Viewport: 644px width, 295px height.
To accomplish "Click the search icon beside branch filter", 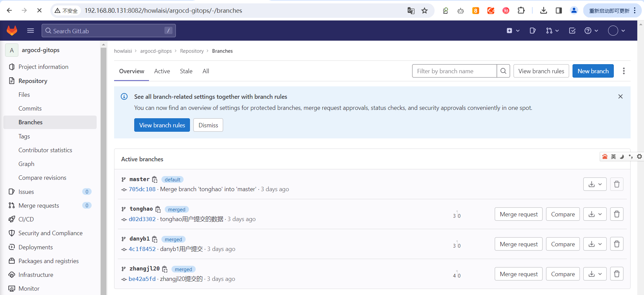I will tap(503, 71).
